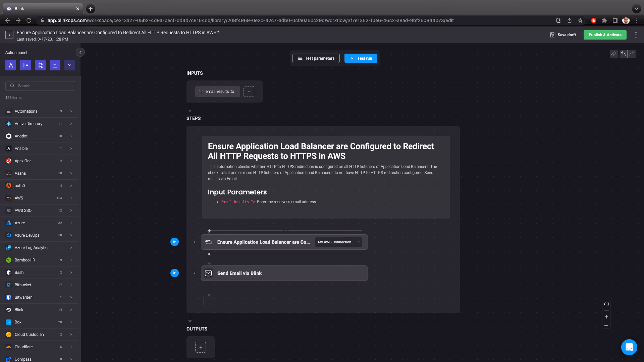Screen dimensions: 644x362
Task: Open the Bash integration icon
Action: coord(9,273)
